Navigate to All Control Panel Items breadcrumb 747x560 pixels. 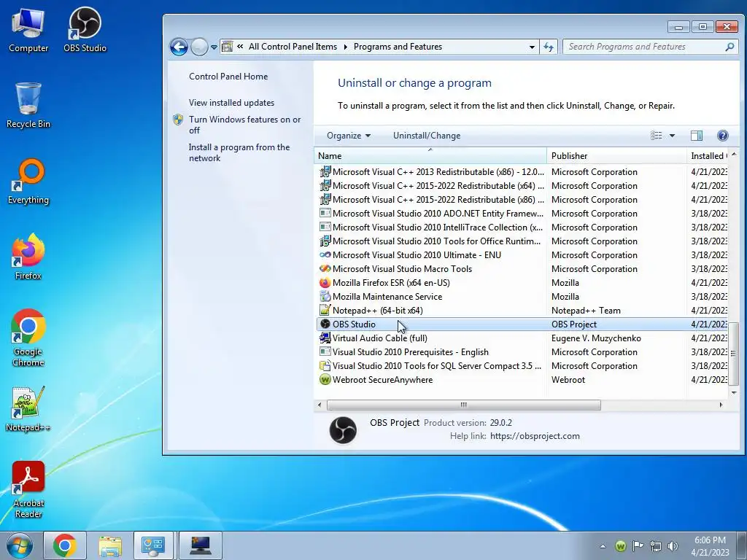pyautogui.click(x=293, y=47)
